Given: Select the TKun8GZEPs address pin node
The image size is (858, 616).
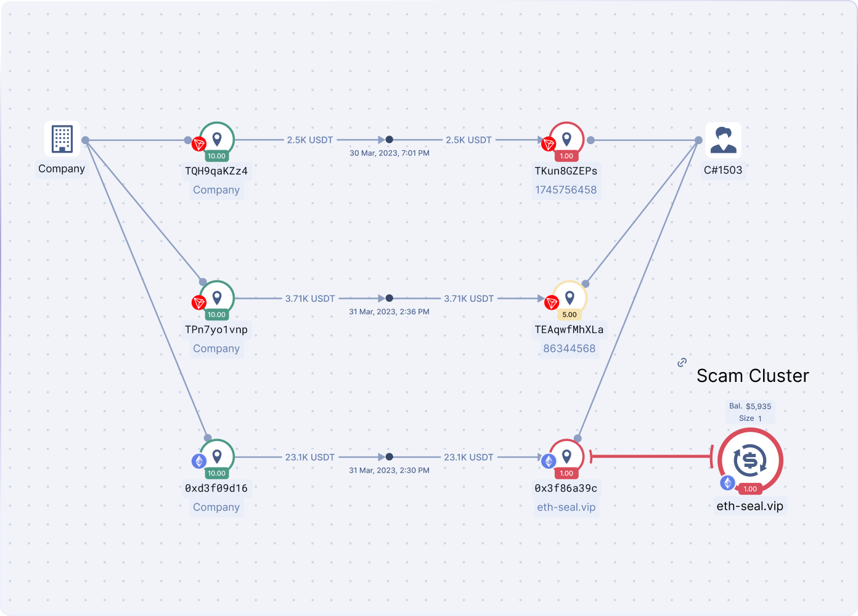Looking at the screenshot, I should point(566,140).
